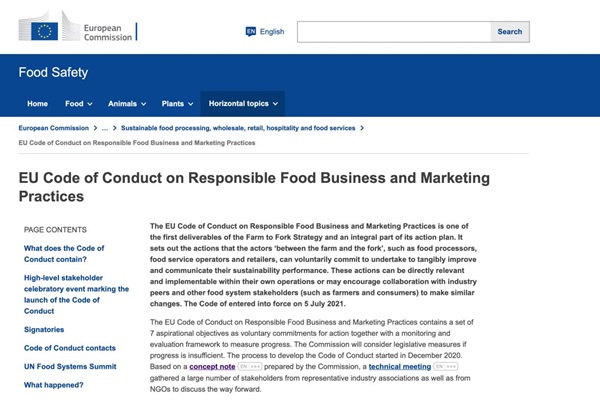The width and height of the screenshot is (600, 400).
Task: Click into the search input field
Action: point(394,32)
